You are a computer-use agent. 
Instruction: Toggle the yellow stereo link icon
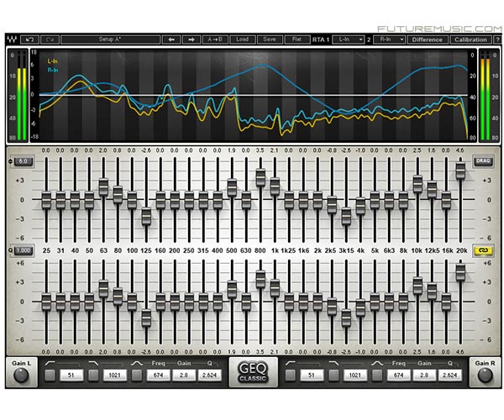[x=483, y=250]
